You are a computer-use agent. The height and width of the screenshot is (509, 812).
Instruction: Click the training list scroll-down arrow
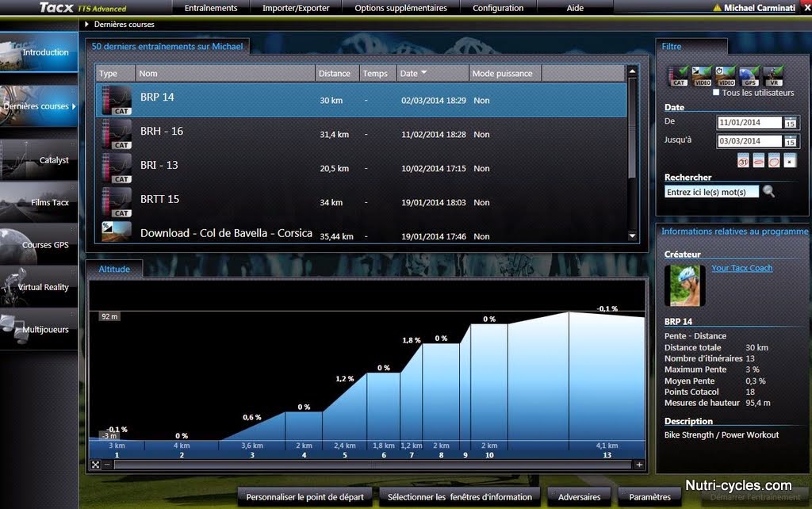[x=632, y=236]
